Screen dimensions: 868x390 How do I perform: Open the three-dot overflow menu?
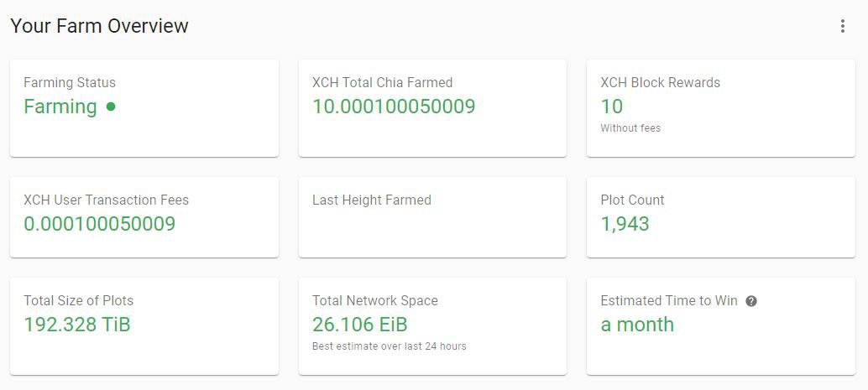[842, 26]
